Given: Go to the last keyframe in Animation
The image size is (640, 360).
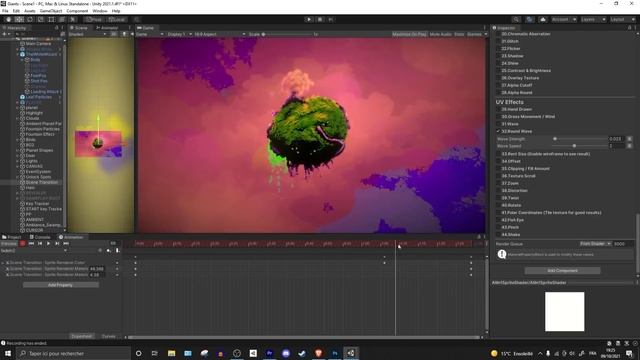Looking at the screenshot, I should [66, 243].
